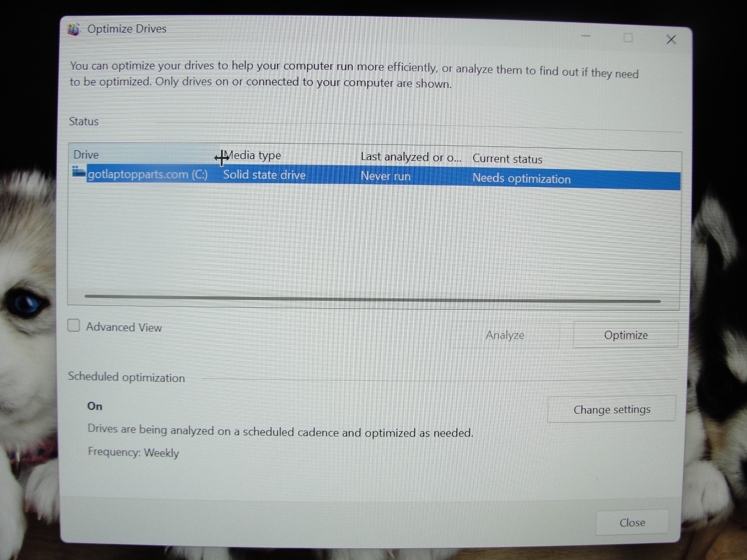
Task: Open Change settings for scheduled optimization
Action: [612, 409]
